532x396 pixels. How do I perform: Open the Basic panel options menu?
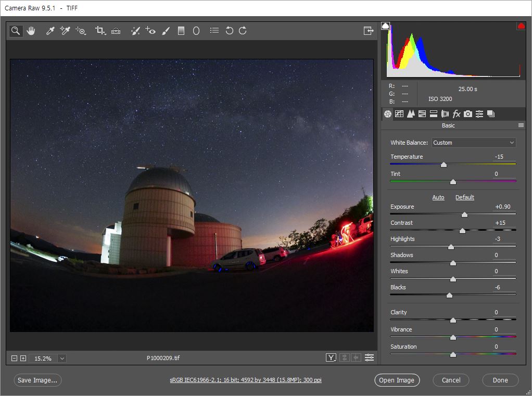click(x=521, y=125)
